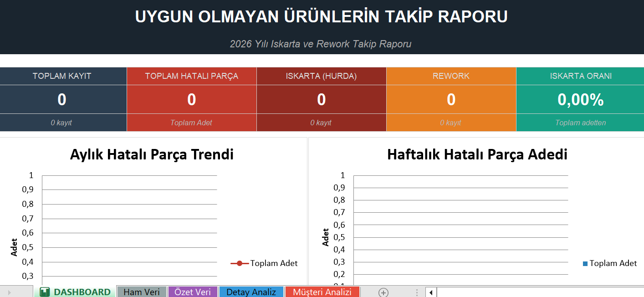
Task: Click the Adet axis label in monthly chart
Action: pyautogui.click(x=14, y=247)
